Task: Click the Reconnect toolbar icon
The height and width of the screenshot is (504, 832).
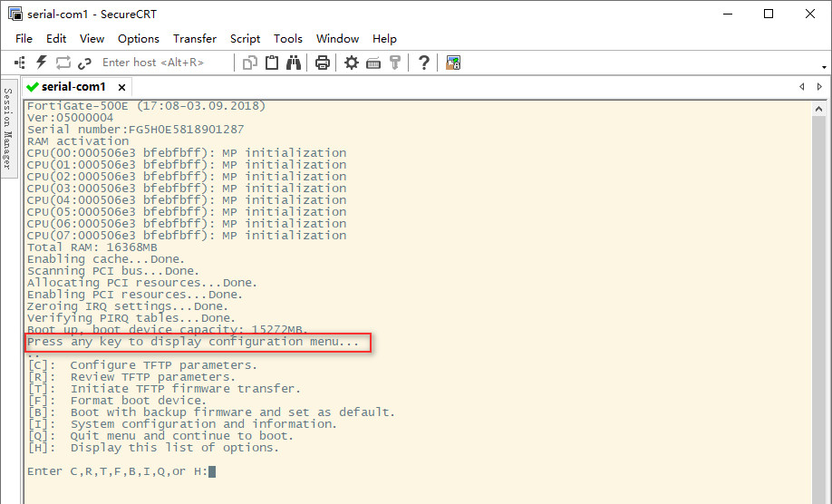Action: [63, 63]
